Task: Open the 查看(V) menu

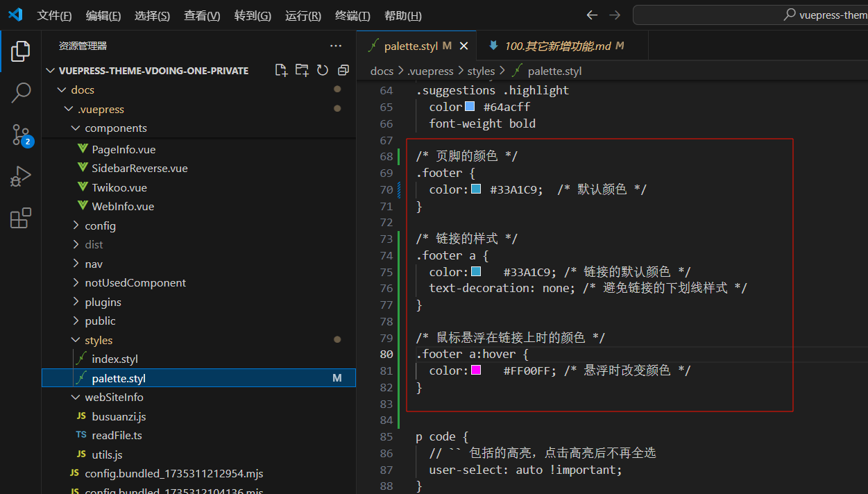Action: tap(202, 15)
